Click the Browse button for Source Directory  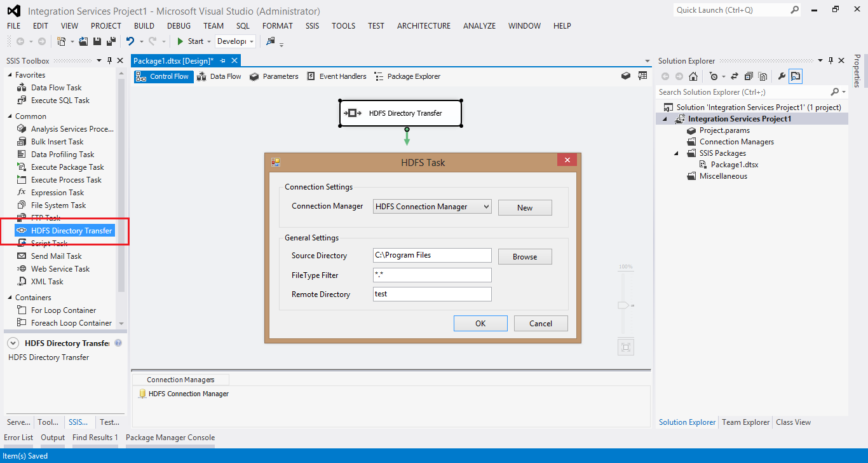click(x=525, y=257)
